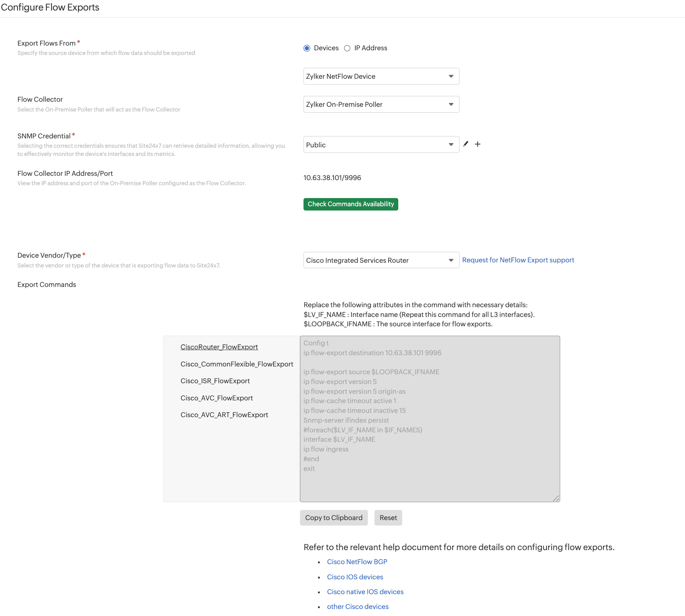Viewport: 685px width, 616px height.
Task: Open Request for NetFlow Export support link
Action: (518, 260)
